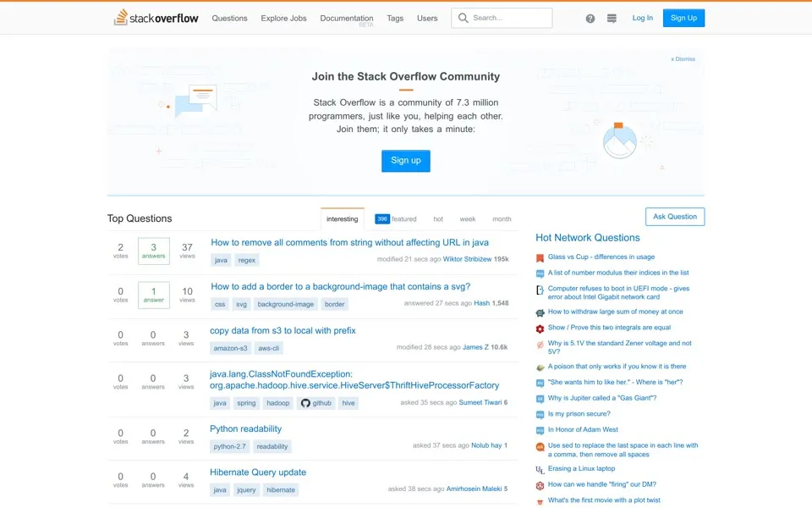Click the hibernate tag
This screenshot has height=508, width=812.
[x=281, y=490]
